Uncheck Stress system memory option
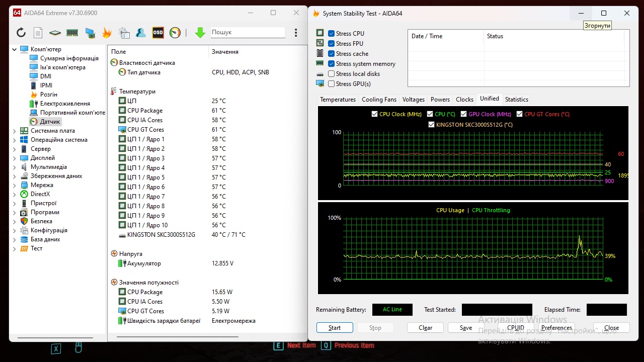This screenshot has width=644, height=362. 331,64
